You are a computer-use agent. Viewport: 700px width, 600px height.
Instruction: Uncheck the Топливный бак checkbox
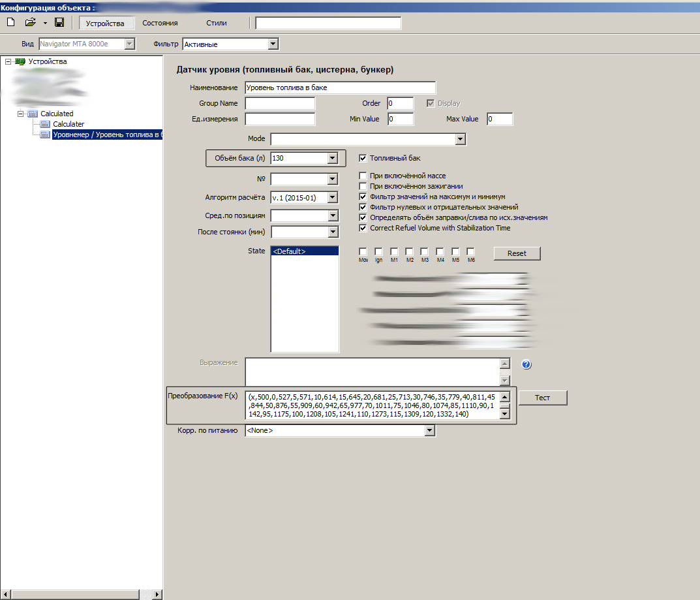(x=363, y=158)
